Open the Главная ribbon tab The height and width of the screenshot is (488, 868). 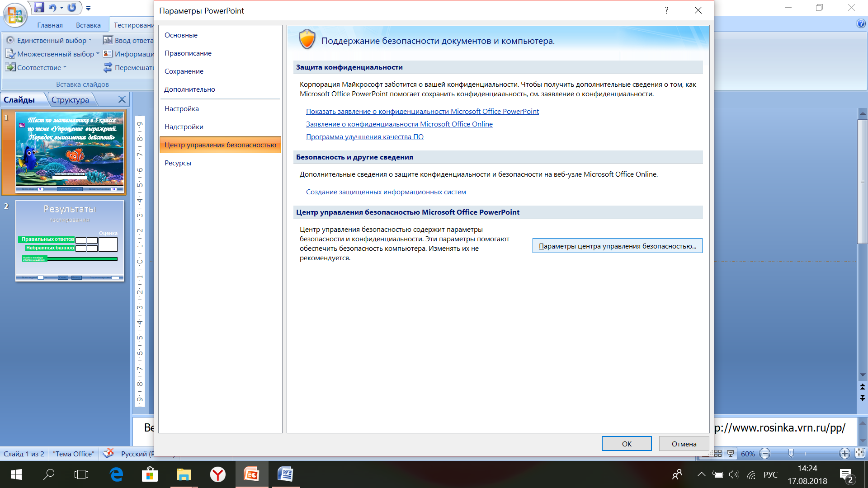(x=50, y=25)
